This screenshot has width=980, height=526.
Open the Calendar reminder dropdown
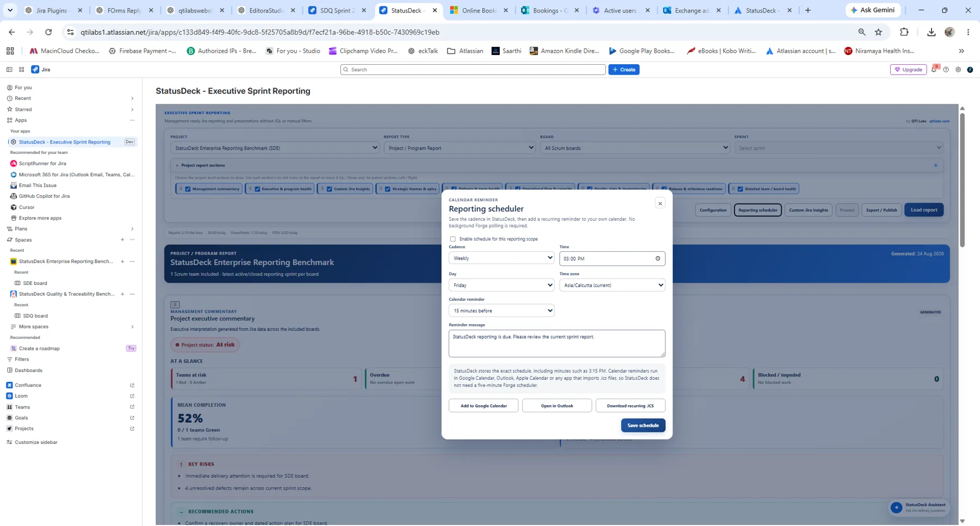501,311
